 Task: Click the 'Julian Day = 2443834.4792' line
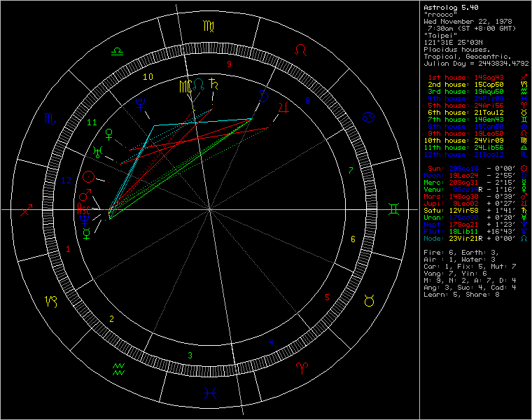(477, 64)
